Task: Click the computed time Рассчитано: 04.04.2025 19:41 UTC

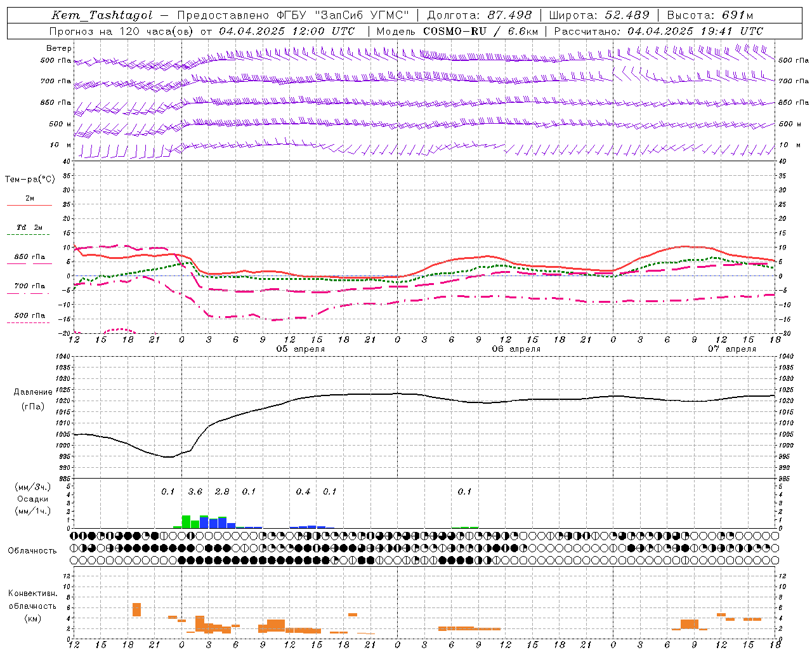Action: (658, 31)
